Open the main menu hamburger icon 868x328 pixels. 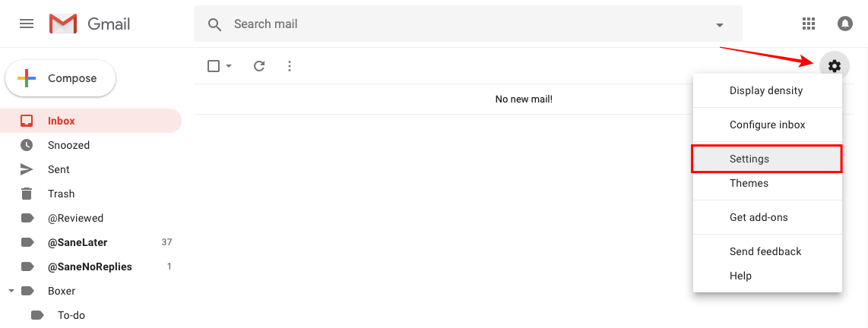click(27, 24)
